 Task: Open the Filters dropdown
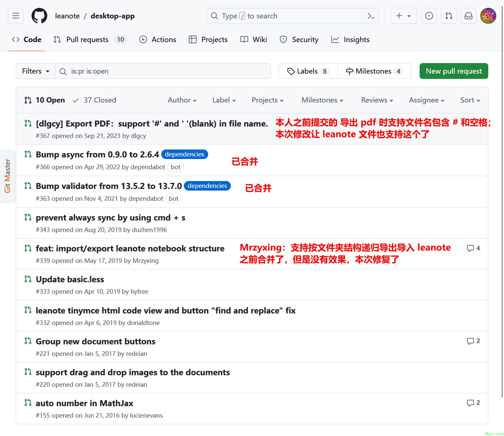tap(35, 71)
